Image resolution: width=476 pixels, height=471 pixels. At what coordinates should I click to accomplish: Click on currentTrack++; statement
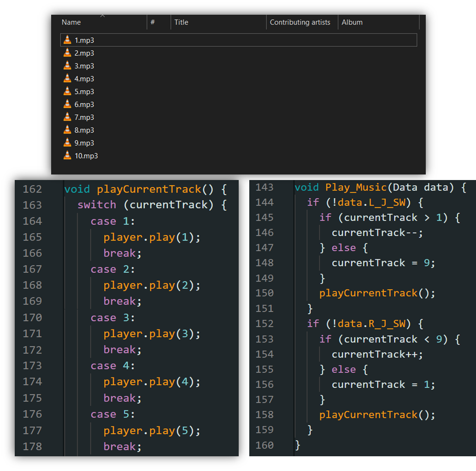[x=377, y=354]
